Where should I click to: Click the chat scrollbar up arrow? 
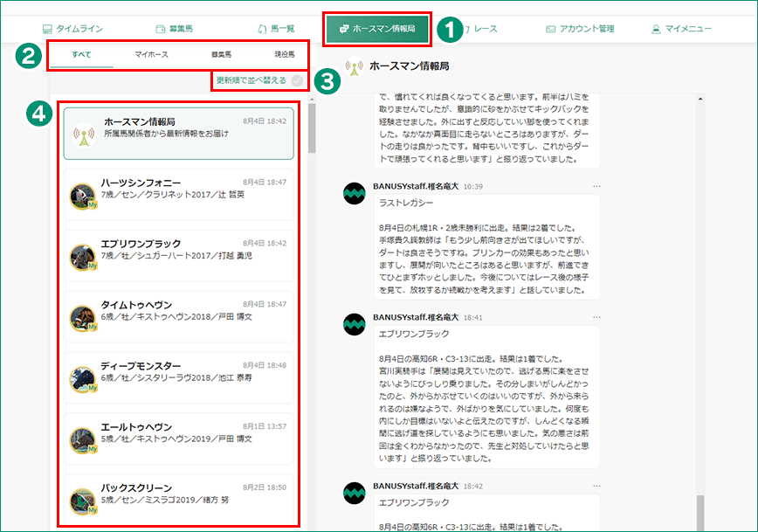click(x=700, y=99)
